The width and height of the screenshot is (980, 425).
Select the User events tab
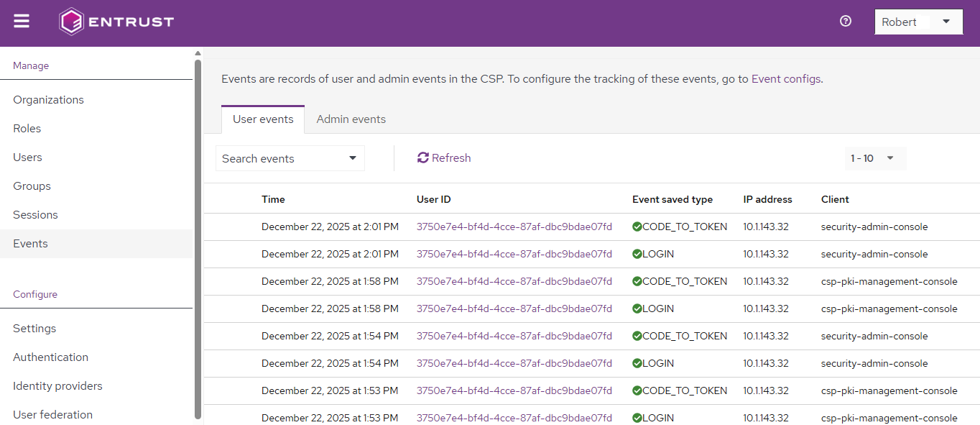point(263,119)
